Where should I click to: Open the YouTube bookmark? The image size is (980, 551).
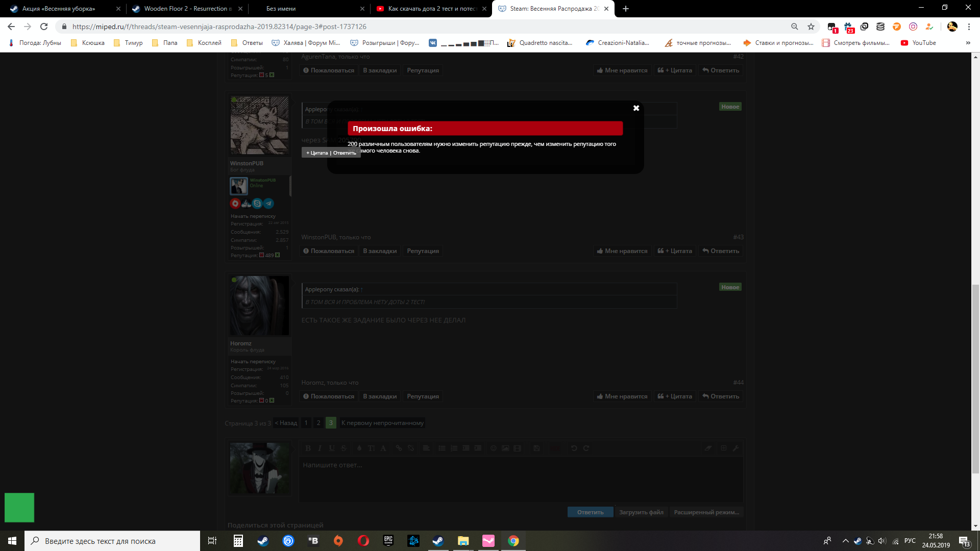(x=918, y=43)
